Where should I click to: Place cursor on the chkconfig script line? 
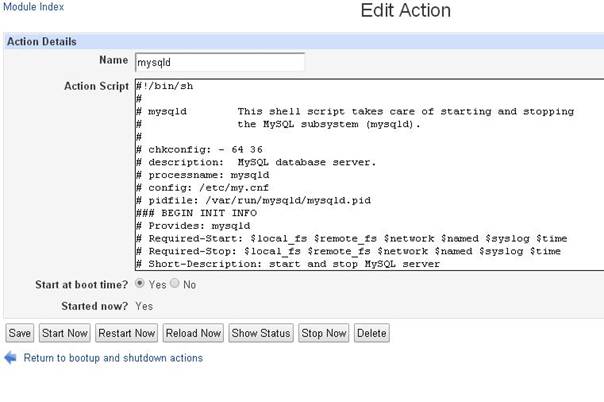click(200, 149)
